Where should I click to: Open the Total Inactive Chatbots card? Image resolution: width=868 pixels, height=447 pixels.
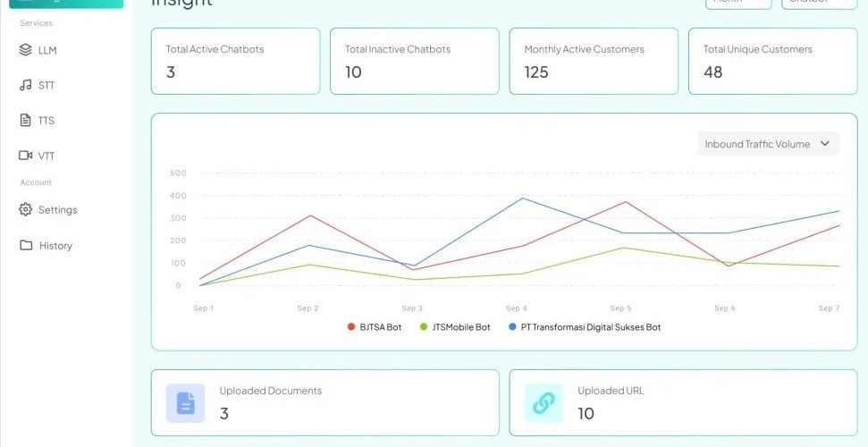pyautogui.click(x=414, y=61)
